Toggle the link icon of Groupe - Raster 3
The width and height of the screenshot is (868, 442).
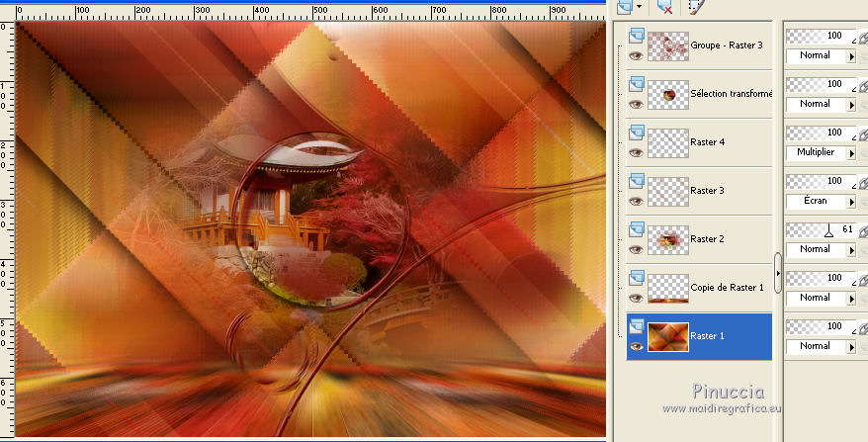tap(863, 38)
